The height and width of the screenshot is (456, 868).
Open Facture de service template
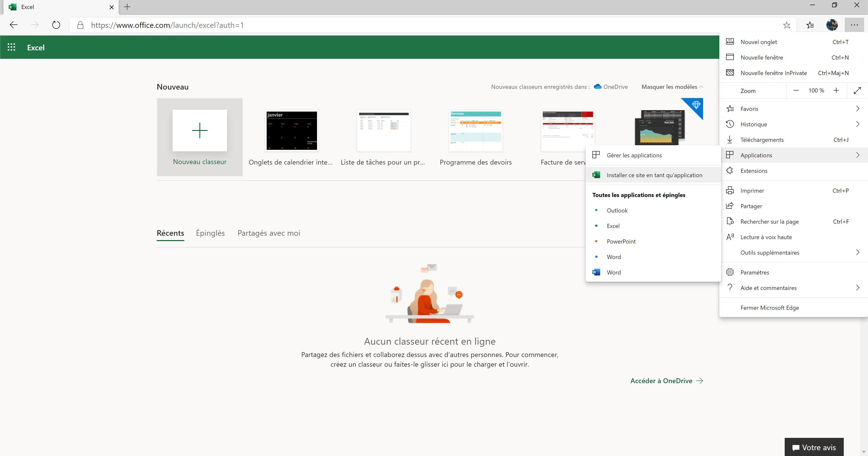(567, 131)
